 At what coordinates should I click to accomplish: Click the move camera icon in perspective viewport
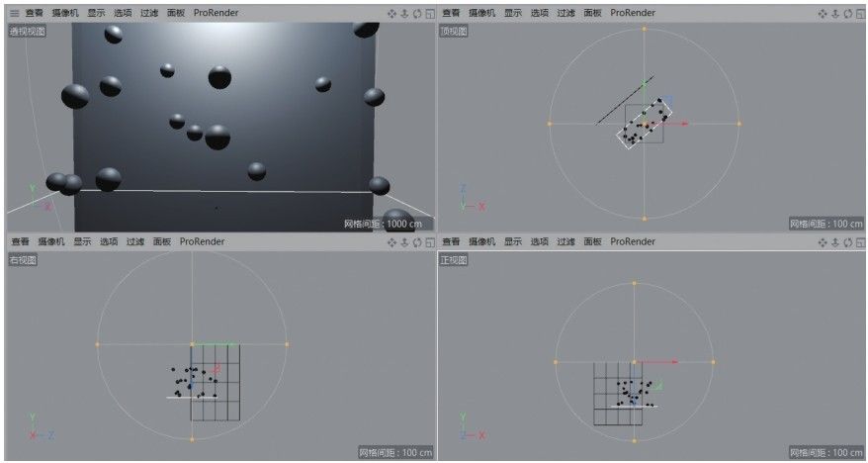click(x=391, y=13)
